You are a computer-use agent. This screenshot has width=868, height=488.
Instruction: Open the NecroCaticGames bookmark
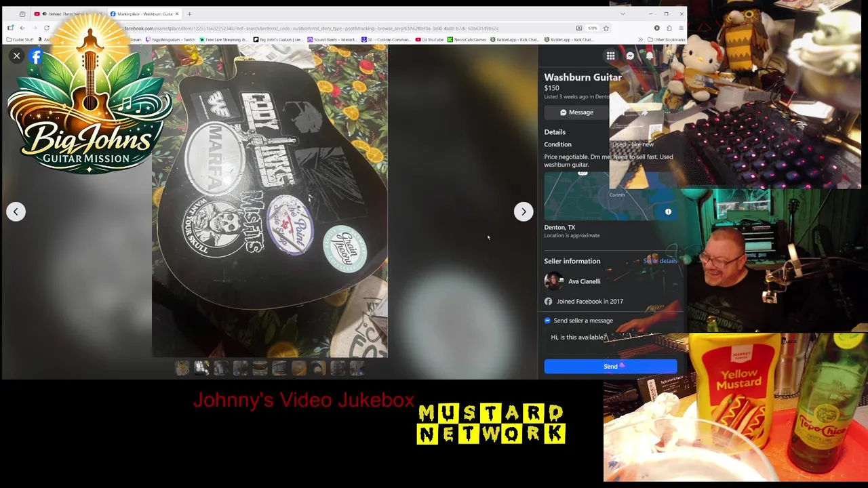pyautogui.click(x=467, y=39)
